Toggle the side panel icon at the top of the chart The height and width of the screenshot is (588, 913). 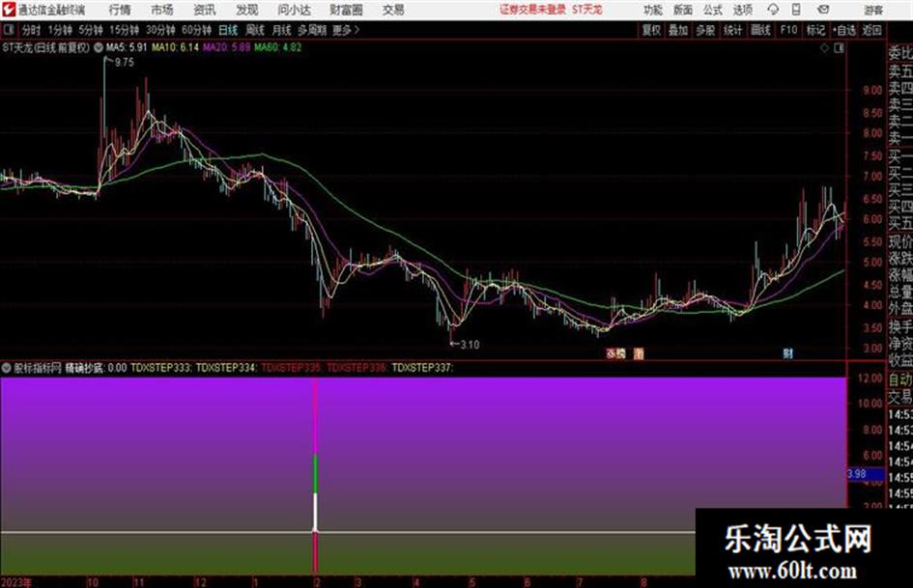click(839, 48)
